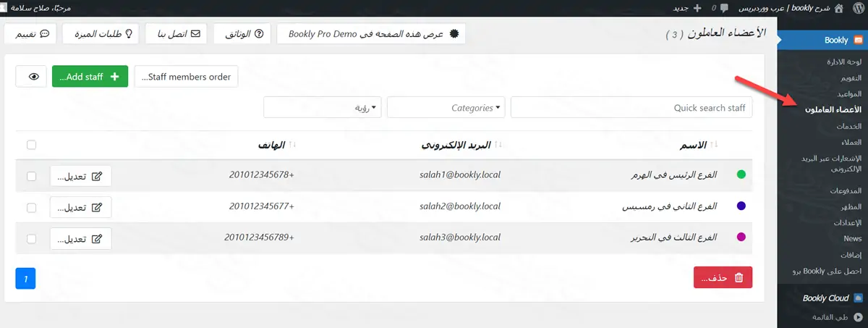Sort by name column arrows
The image size is (868, 328).
point(715,146)
